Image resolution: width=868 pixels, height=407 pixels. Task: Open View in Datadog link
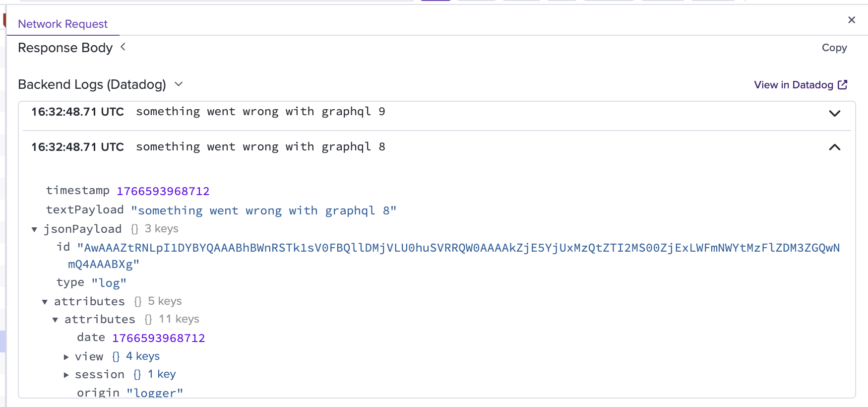click(794, 85)
